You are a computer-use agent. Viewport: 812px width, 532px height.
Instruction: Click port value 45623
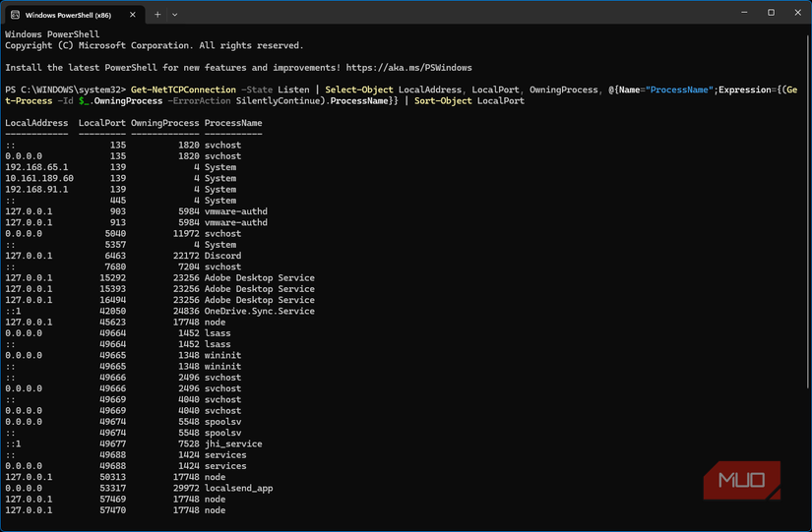click(113, 323)
